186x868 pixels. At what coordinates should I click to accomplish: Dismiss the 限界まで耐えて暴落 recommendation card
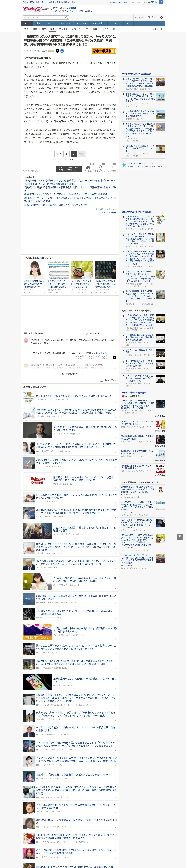[x=115, y=293]
